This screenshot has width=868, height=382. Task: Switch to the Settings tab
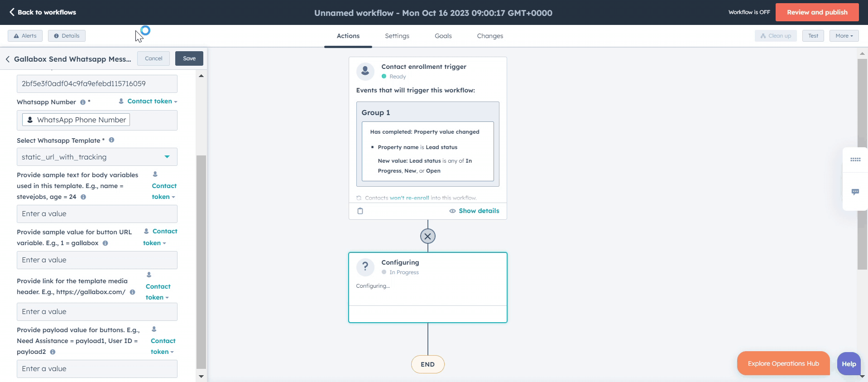[397, 36]
